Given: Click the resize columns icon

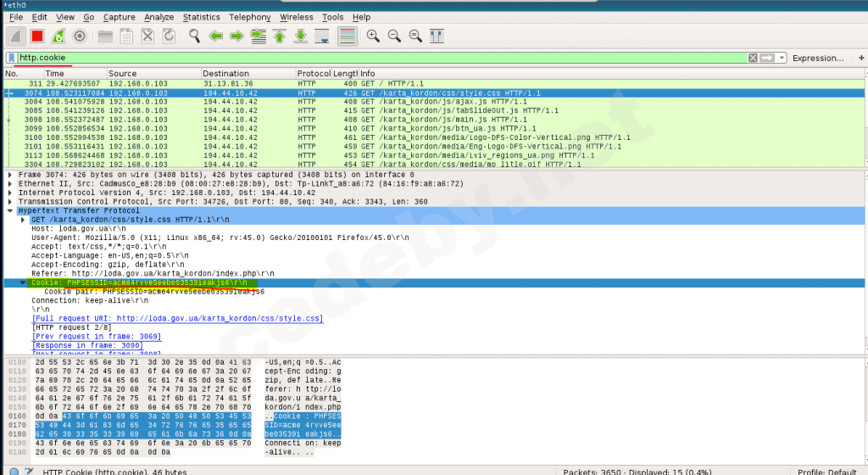Looking at the screenshot, I should (x=437, y=36).
